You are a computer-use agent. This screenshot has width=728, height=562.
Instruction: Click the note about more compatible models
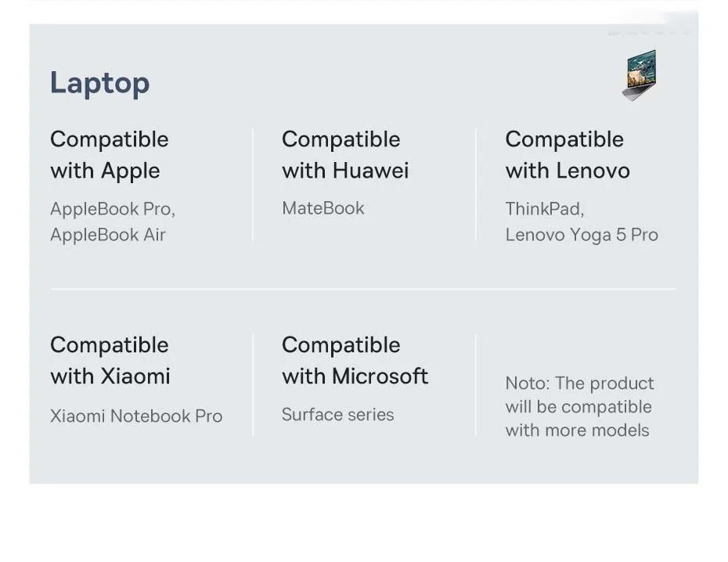[x=578, y=406]
